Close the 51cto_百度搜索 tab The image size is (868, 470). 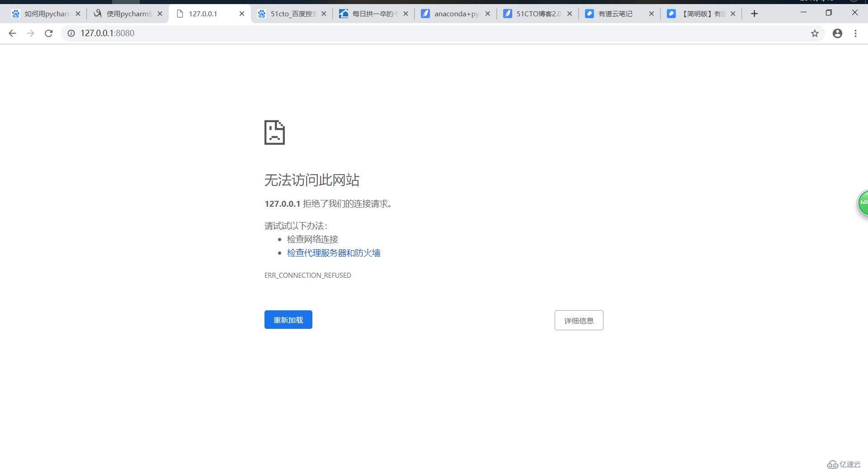tap(324, 14)
